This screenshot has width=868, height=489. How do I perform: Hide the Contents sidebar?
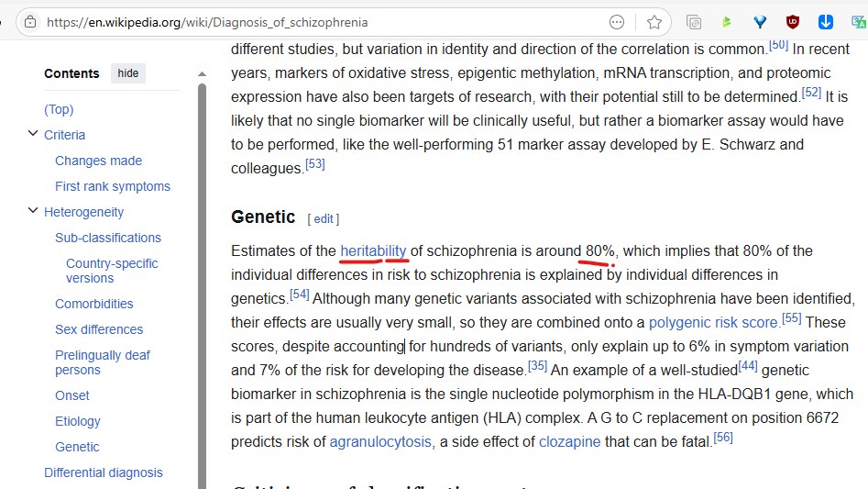(128, 73)
